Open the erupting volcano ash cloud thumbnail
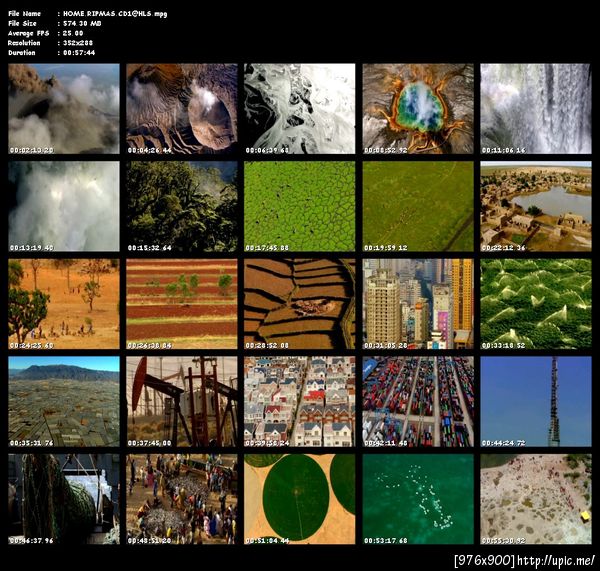Viewport: 600px width, 571px height. click(x=64, y=109)
